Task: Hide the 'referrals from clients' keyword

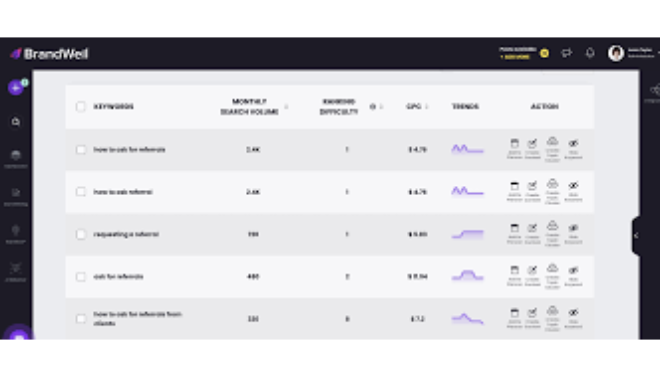Action: [x=573, y=319]
